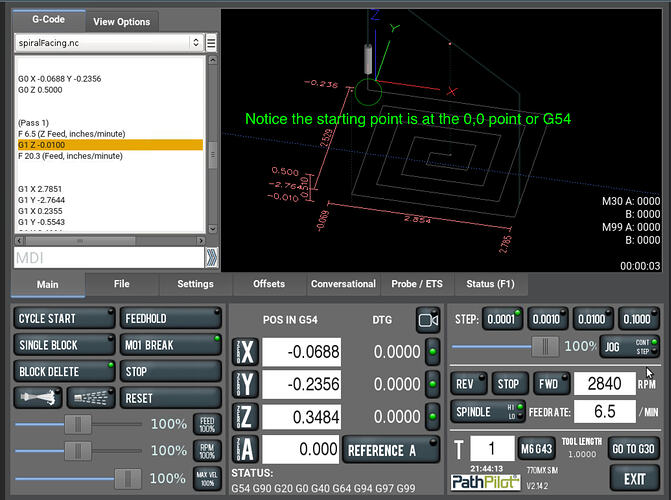Click the X axis reference LED button
671x500 pixels.
432,352
